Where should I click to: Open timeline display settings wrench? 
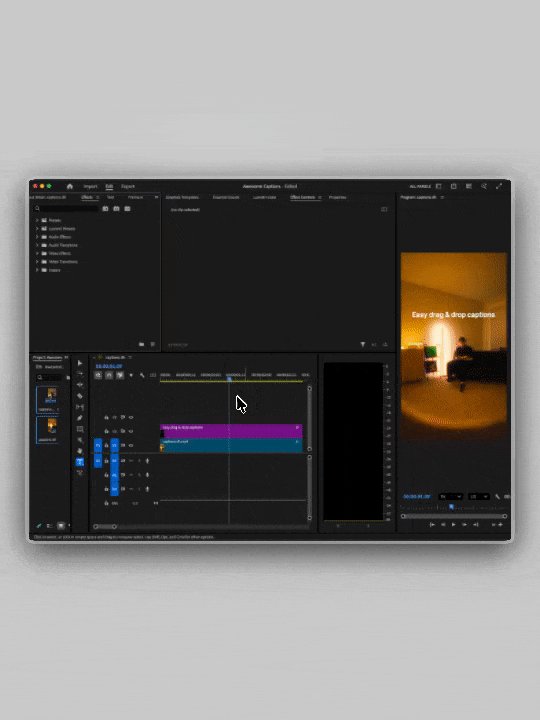click(142, 375)
